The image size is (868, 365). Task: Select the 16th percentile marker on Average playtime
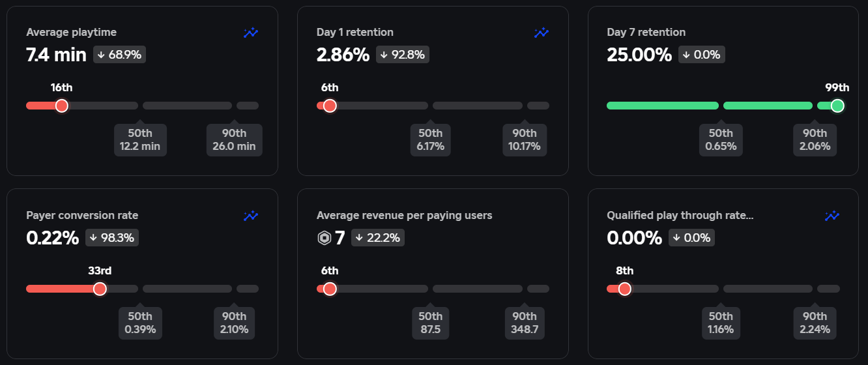tap(62, 106)
